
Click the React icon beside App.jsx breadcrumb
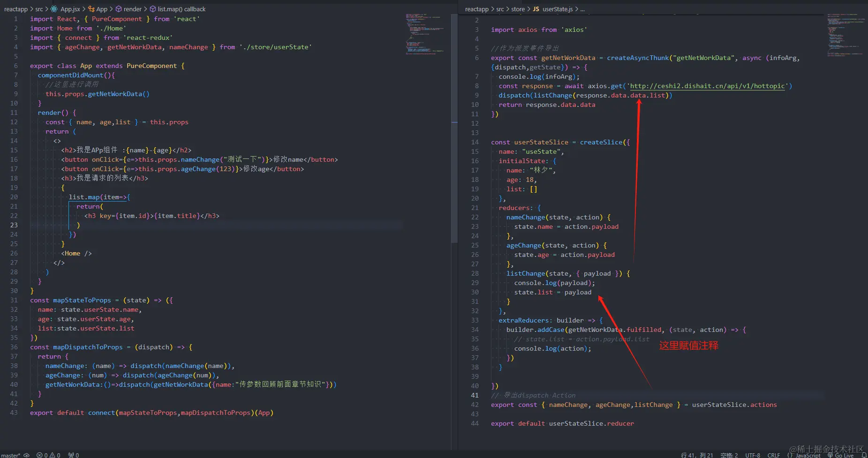54,9
